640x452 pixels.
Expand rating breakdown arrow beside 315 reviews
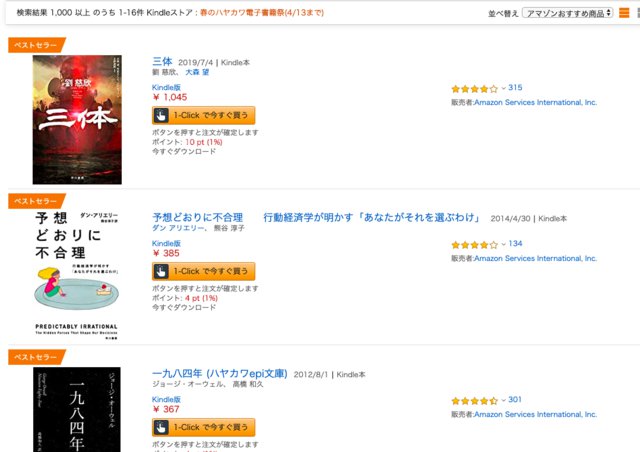(503, 88)
